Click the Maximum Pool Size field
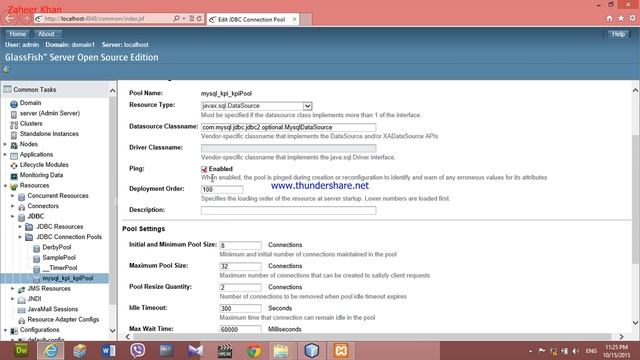The width and height of the screenshot is (640, 360). 240,267
